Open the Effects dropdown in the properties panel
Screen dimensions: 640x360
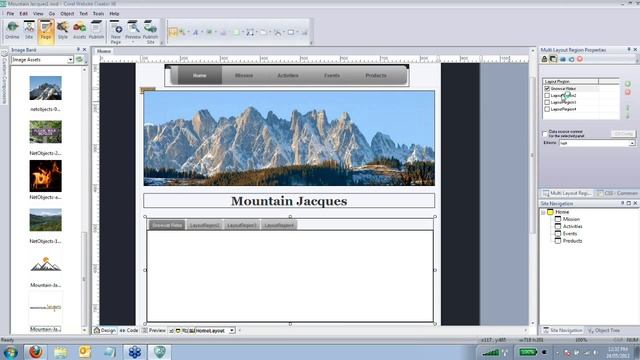coord(632,143)
